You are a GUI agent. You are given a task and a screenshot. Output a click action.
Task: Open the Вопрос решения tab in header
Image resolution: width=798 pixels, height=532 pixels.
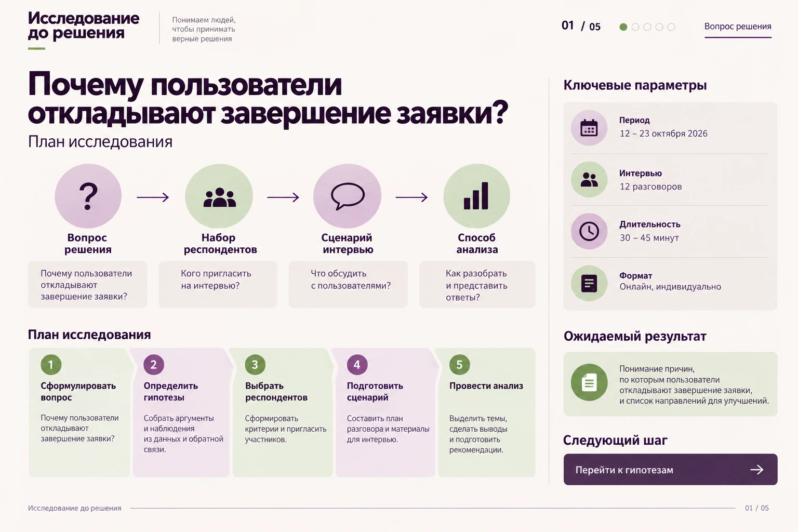tap(738, 26)
